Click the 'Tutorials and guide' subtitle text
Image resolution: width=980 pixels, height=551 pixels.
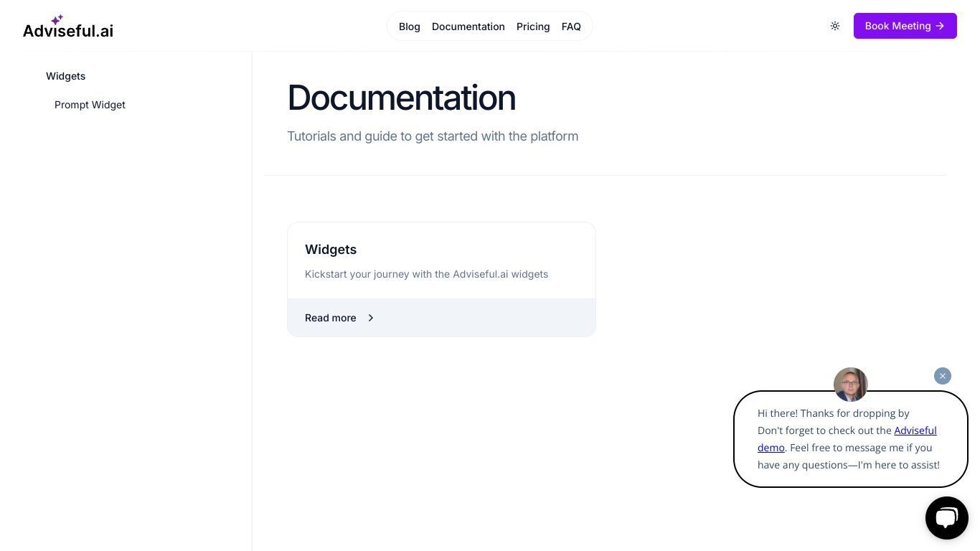pyautogui.click(x=433, y=136)
